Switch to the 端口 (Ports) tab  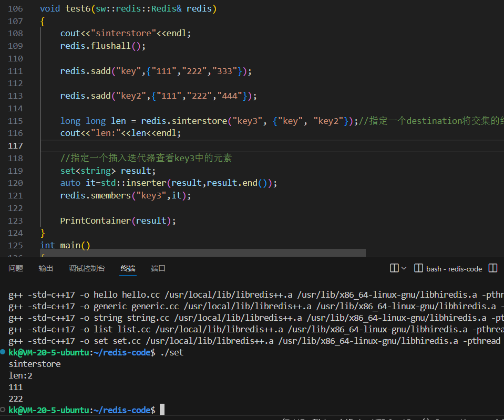tap(158, 268)
